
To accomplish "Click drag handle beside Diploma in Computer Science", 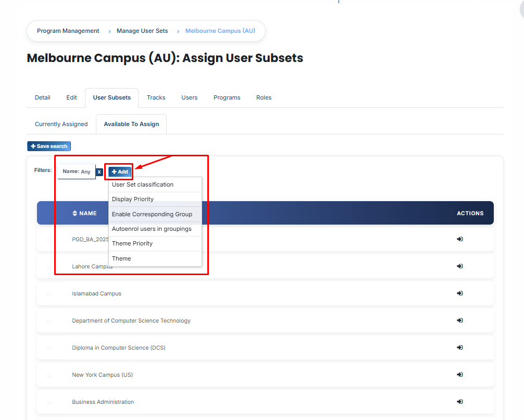I will pos(49,349).
